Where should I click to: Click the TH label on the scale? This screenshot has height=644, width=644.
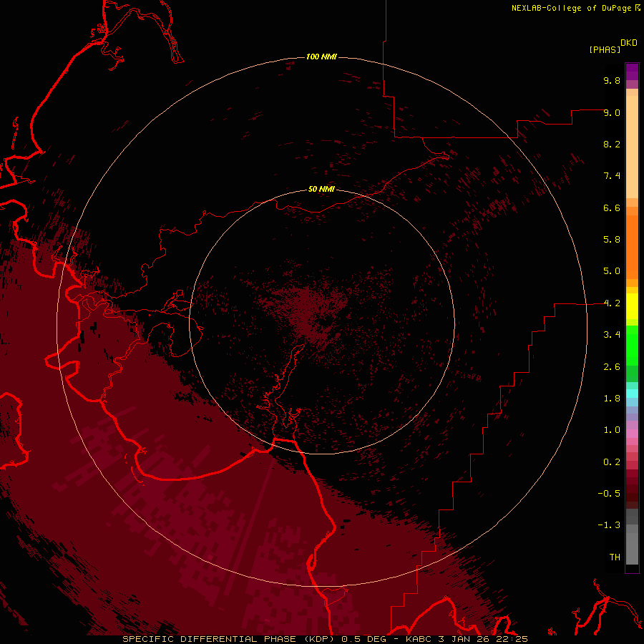pyautogui.click(x=615, y=557)
